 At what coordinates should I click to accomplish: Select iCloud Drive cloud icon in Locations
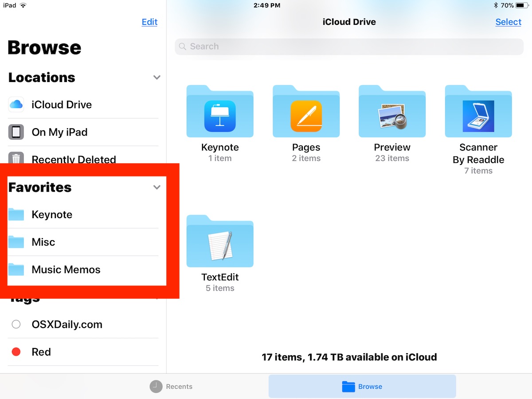pyautogui.click(x=16, y=105)
